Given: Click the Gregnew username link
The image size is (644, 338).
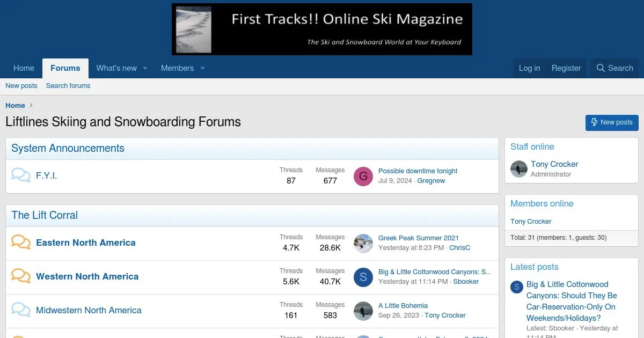Looking at the screenshot, I should pyautogui.click(x=431, y=181).
